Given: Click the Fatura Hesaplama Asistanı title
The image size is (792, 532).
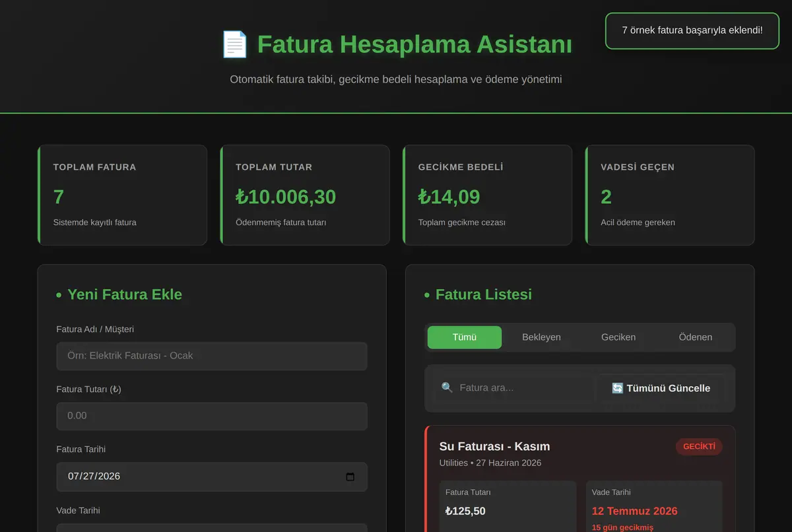Looking at the screenshot, I should pos(414,45).
